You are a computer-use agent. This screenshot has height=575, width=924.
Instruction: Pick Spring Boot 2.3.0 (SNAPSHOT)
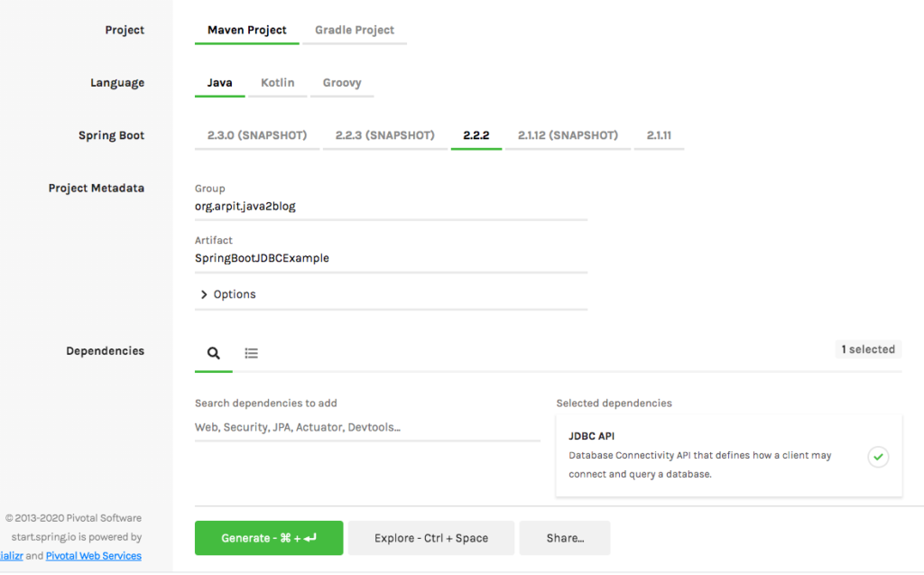pyautogui.click(x=256, y=134)
